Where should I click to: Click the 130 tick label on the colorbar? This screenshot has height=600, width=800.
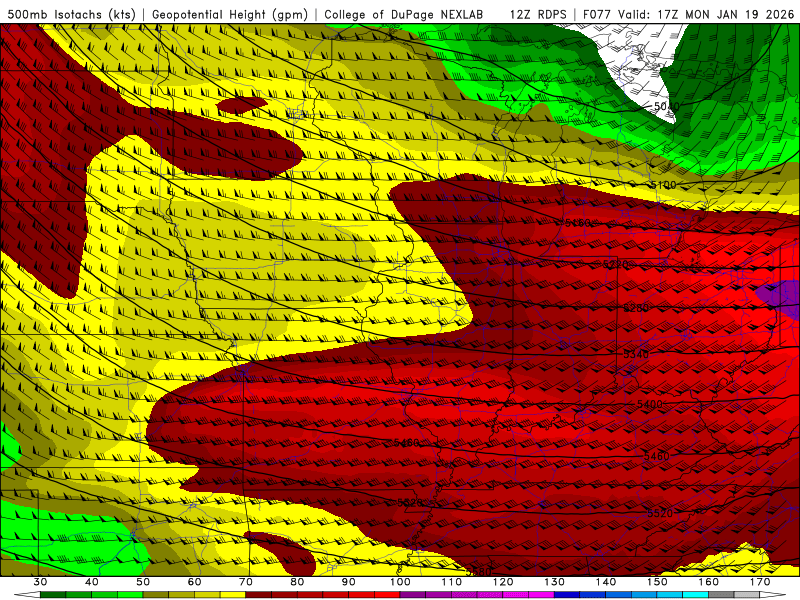coord(554,582)
